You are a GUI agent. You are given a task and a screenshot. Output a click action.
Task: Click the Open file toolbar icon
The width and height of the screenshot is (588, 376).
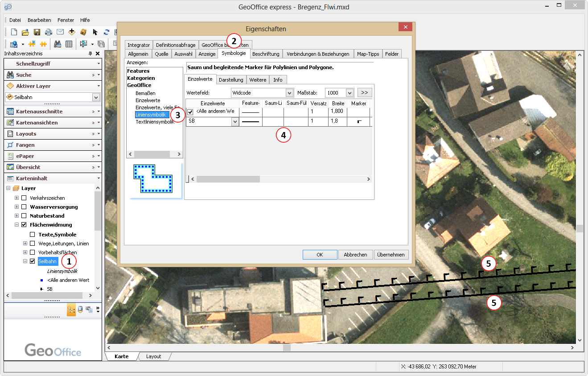(25, 32)
